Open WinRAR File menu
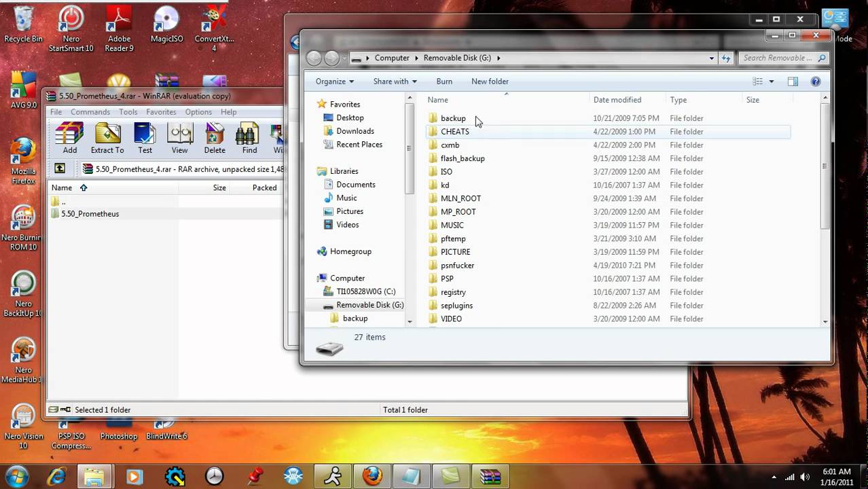The height and width of the screenshot is (489, 868). tap(56, 112)
